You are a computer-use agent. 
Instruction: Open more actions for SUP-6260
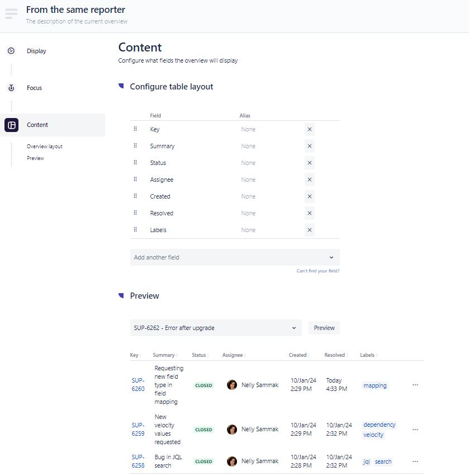(x=415, y=385)
